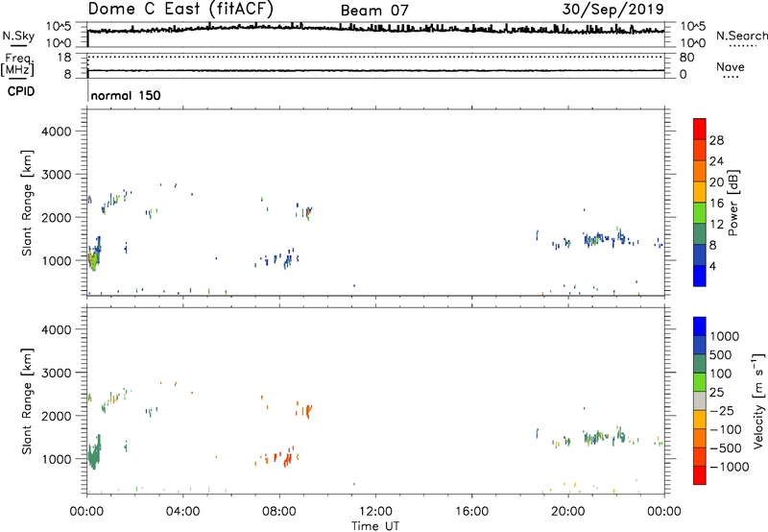This screenshot has width=768, height=532.
Task: Click the date '30/Sep/2019'
Action: coord(612,9)
